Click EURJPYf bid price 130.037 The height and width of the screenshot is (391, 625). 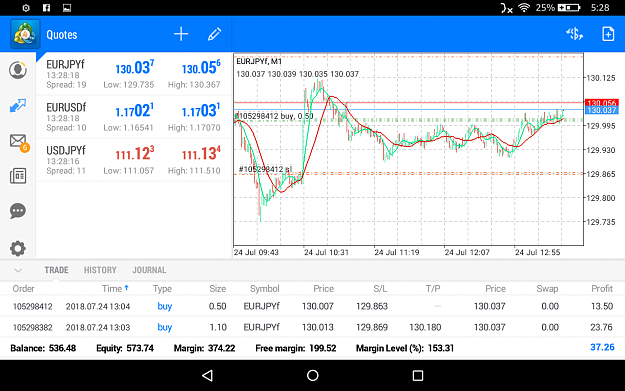[135, 68]
